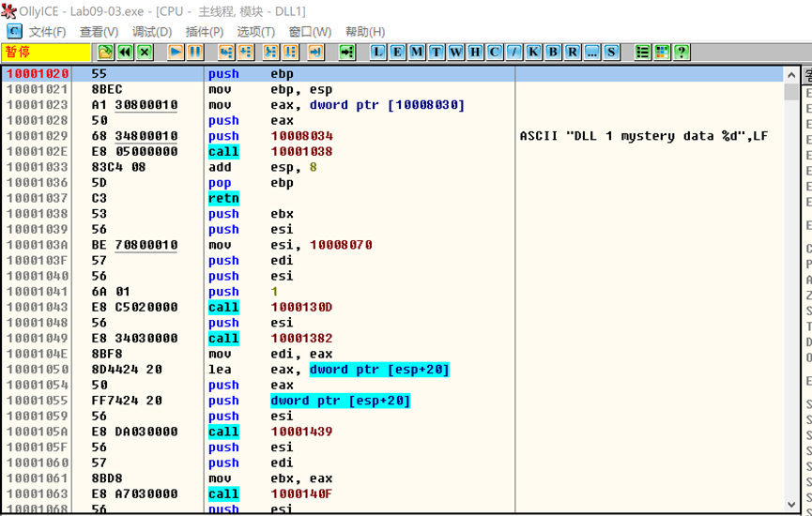This screenshot has width=812, height=516.
Task: Click the yellow 暂停 status field
Action: tap(46, 52)
